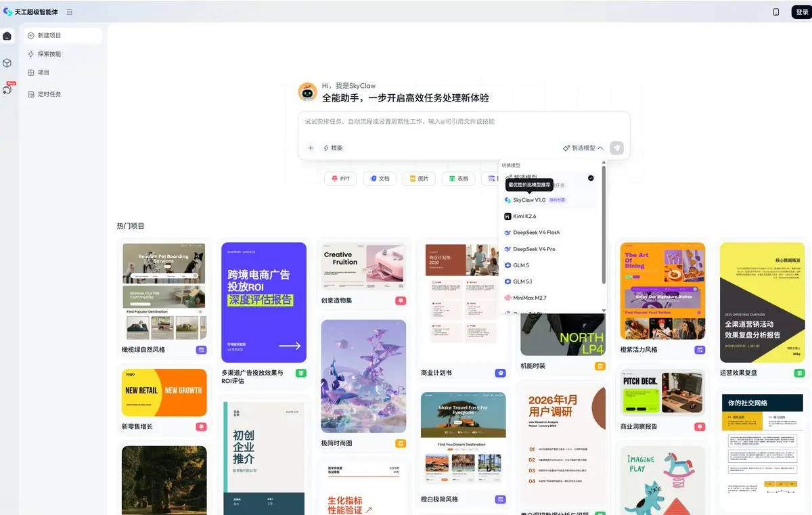Click the green sheet icon beside 运营效果复盘
812x515 pixels.
pyautogui.click(x=799, y=373)
